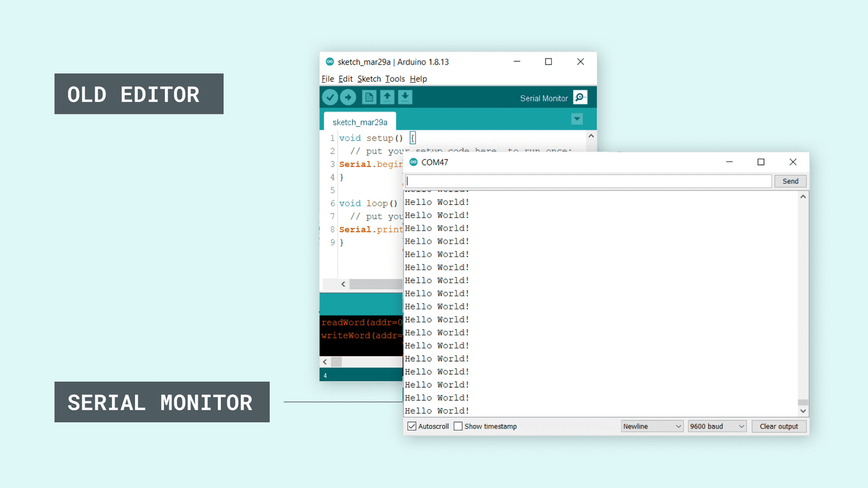Maximize the Arduino sketch window
Screen dimensions: 868x488
[548, 62]
